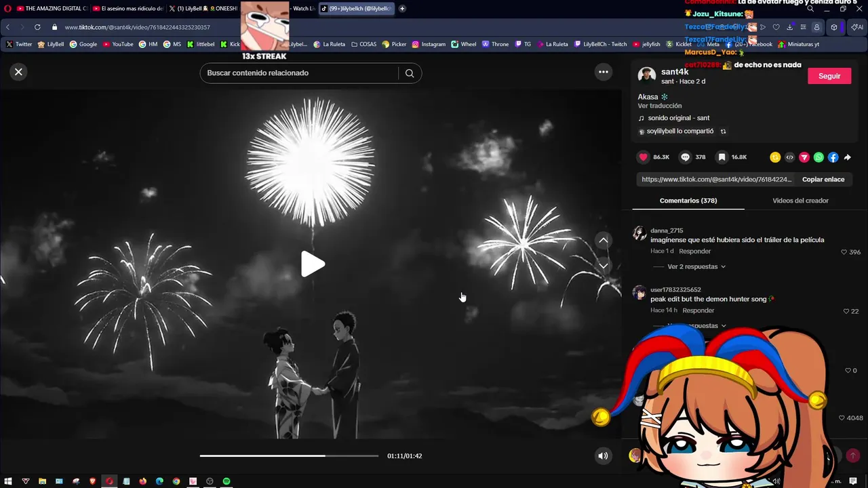Go to next video with down chevron
Viewport: 868px width, 488px height.
click(604, 266)
